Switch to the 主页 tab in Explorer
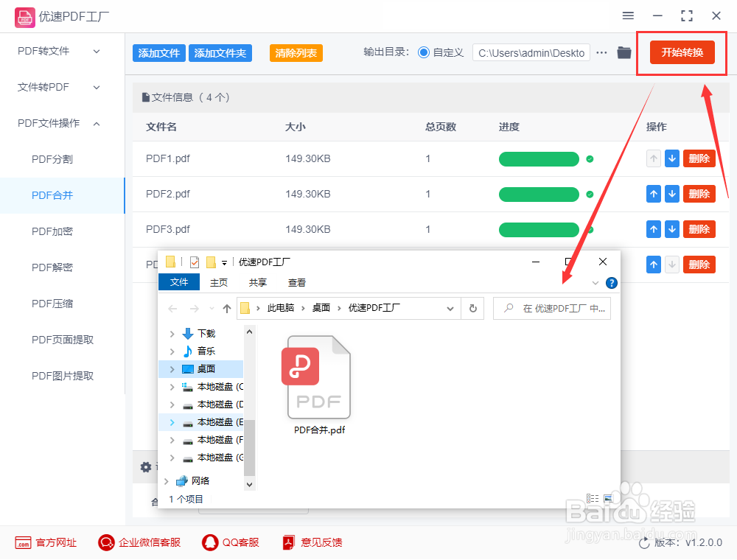The height and width of the screenshot is (560, 737). 220,282
